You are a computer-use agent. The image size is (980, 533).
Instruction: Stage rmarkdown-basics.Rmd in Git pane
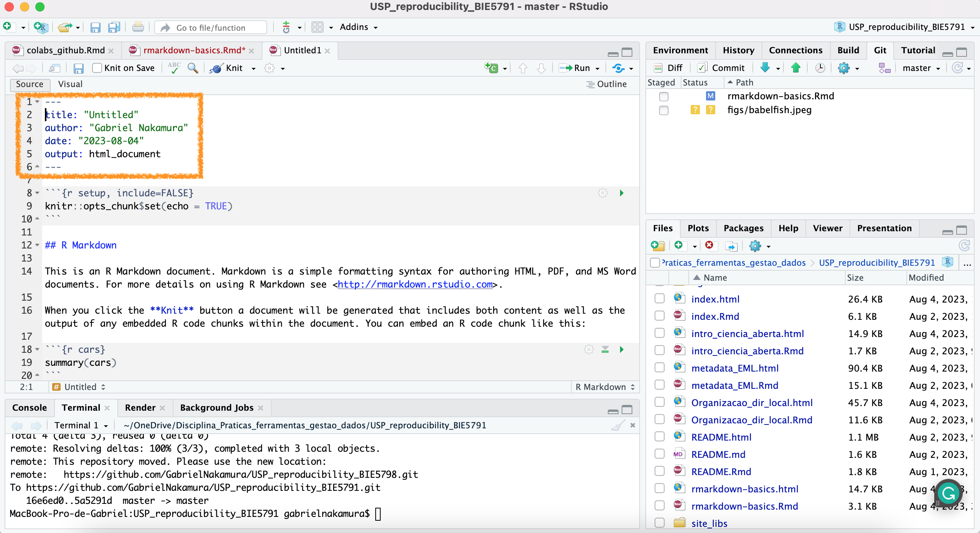coord(663,96)
